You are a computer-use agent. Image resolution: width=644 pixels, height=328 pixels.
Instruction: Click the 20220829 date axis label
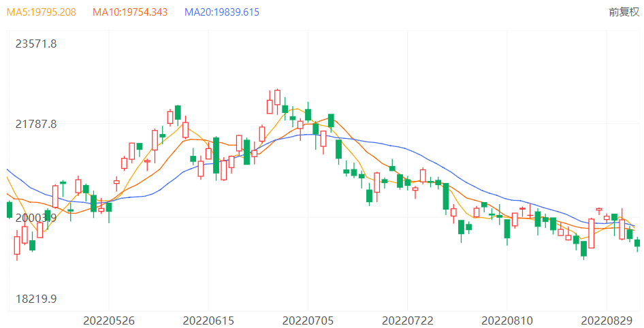click(607, 321)
